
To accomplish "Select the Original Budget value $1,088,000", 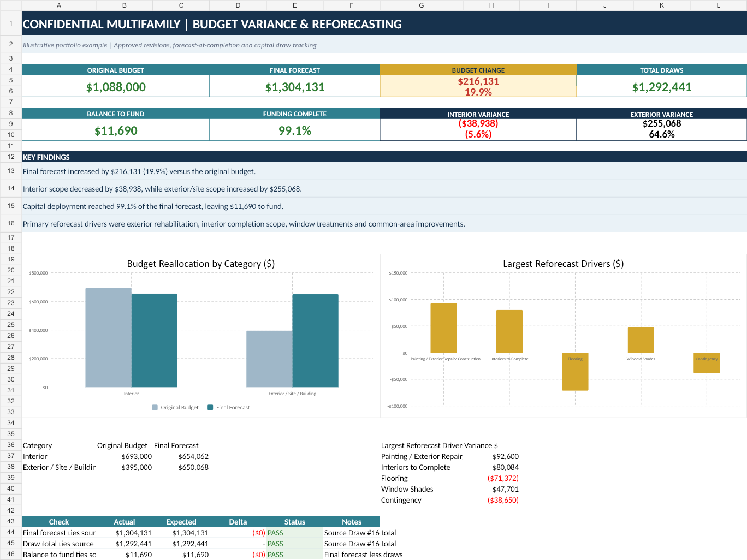I will tap(116, 87).
